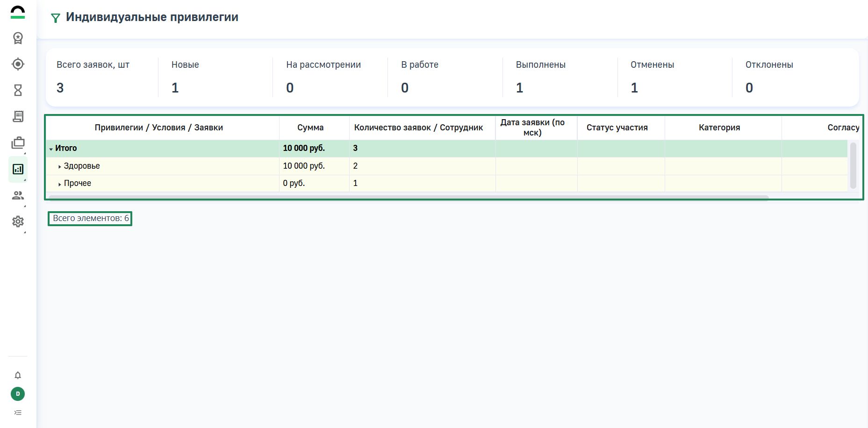Click the user avatar D
Image resolution: width=868 pixels, height=428 pixels.
click(x=18, y=394)
